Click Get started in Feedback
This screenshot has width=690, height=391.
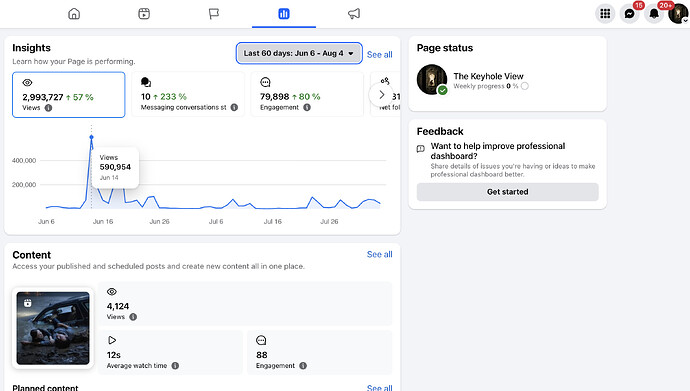pos(507,192)
